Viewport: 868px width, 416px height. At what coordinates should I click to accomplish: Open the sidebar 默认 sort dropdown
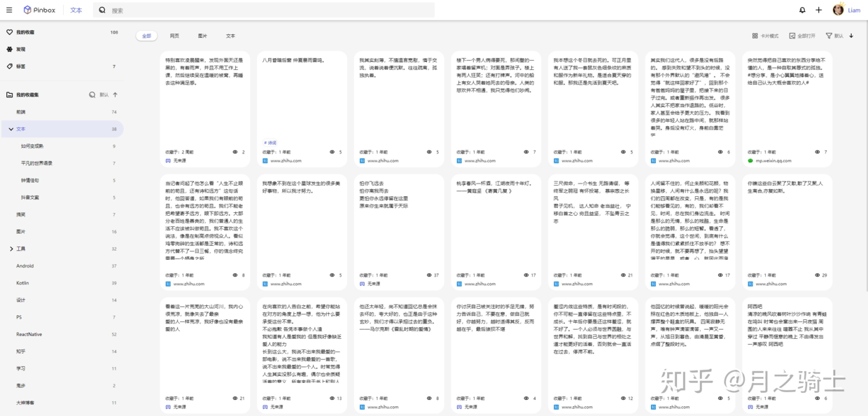pyautogui.click(x=104, y=95)
